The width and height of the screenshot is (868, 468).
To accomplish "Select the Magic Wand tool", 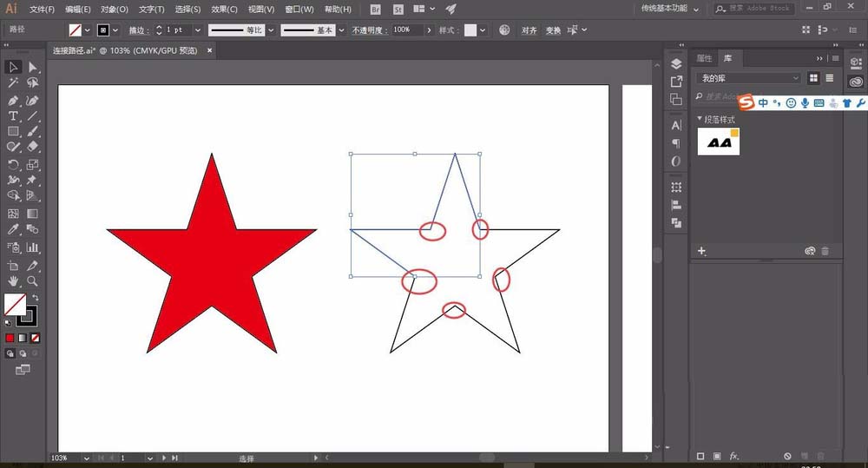I will [13, 83].
